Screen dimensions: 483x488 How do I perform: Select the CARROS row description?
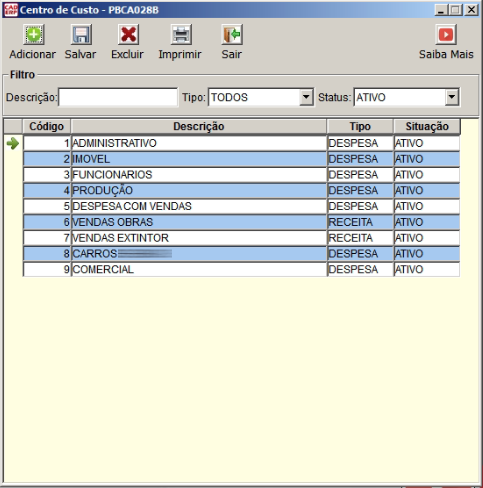tap(199, 254)
